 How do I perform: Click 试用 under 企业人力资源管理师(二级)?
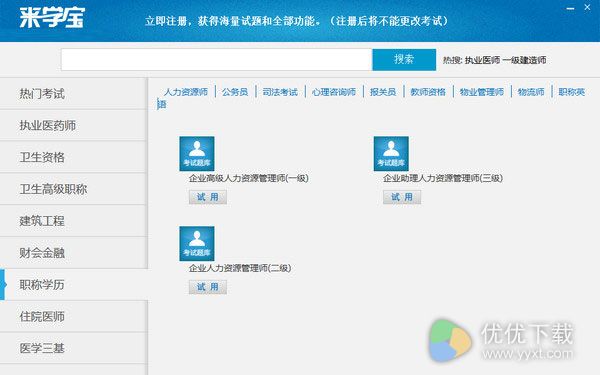208,287
